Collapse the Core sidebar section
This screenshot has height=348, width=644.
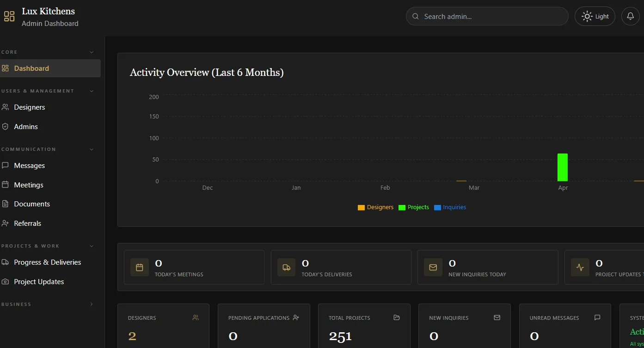[x=92, y=52]
